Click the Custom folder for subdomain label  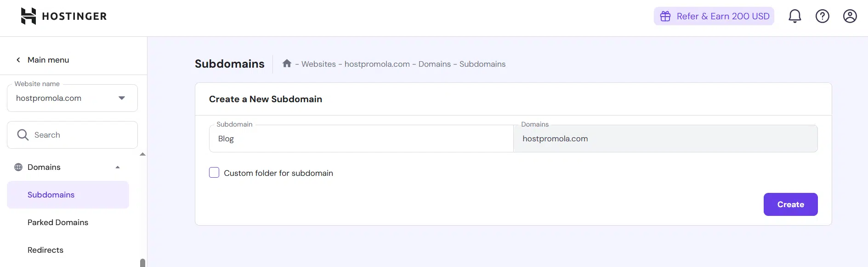pyautogui.click(x=278, y=173)
